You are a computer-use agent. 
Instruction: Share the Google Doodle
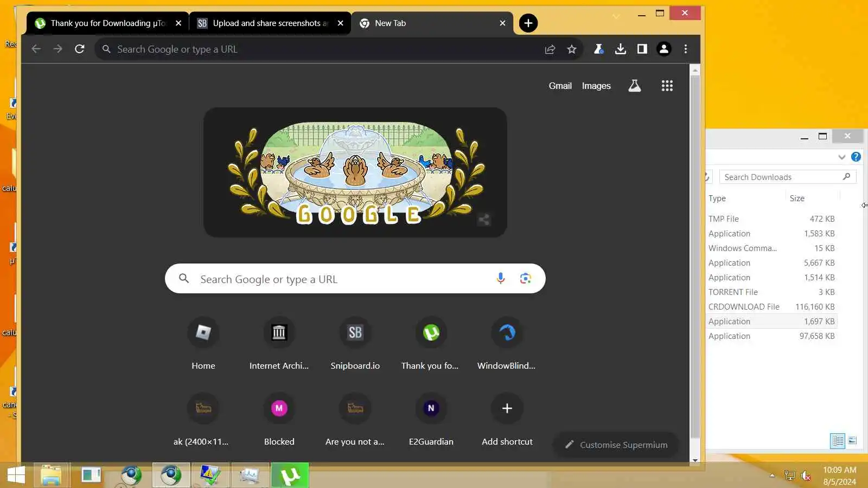coord(484,220)
